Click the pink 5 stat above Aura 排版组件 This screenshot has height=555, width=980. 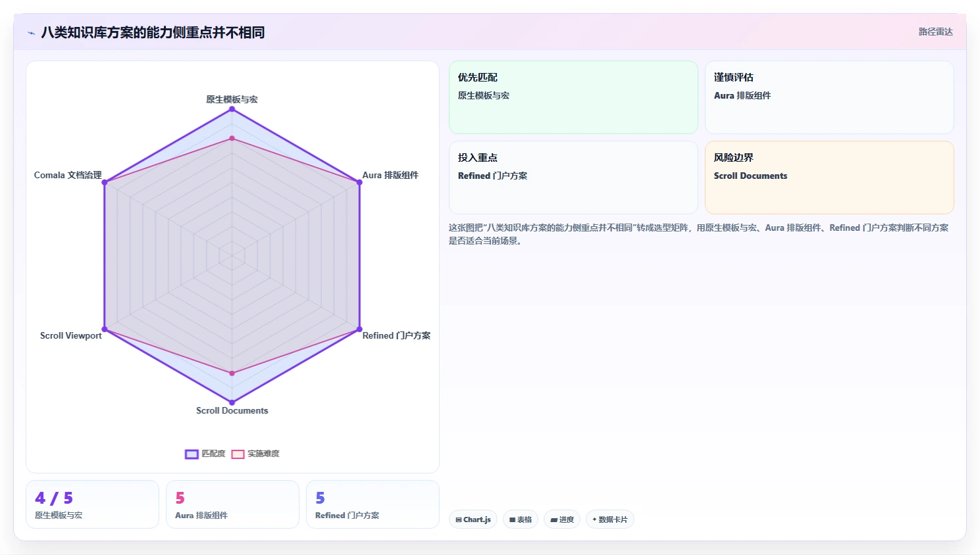pos(180,498)
